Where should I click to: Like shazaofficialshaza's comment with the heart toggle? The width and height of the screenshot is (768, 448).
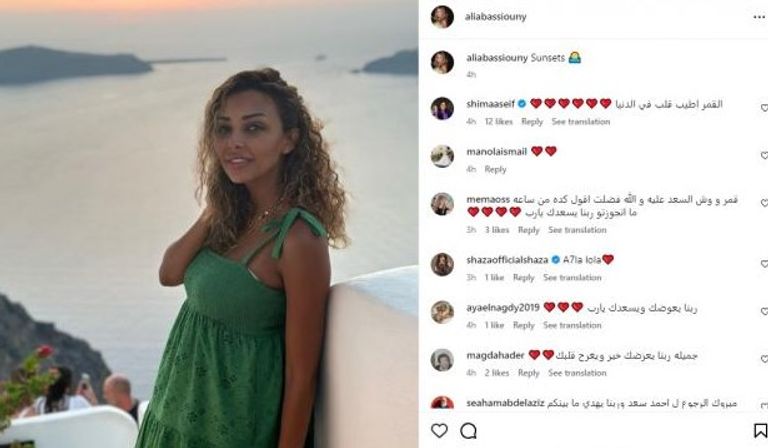pyautogui.click(x=764, y=264)
